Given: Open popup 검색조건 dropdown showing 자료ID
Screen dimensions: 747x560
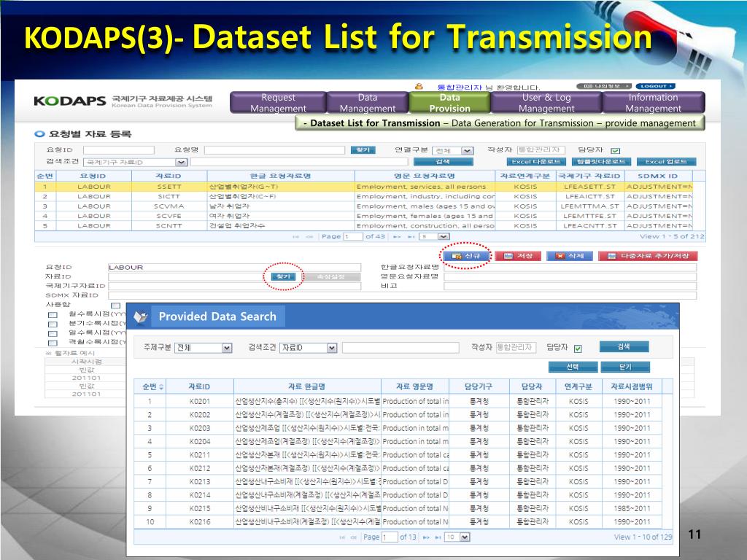Looking at the screenshot, I should 308,348.
